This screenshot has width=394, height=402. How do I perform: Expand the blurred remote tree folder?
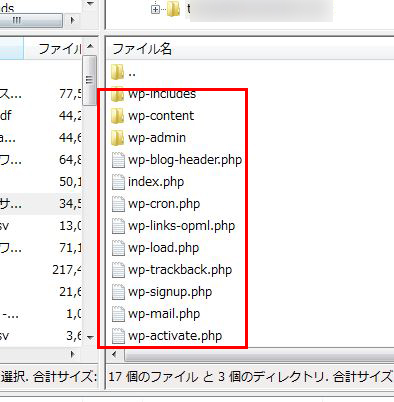(x=155, y=10)
